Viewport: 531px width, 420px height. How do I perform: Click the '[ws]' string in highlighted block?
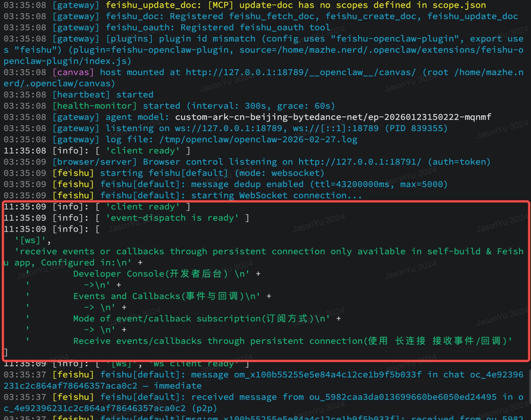coord(30,240)
